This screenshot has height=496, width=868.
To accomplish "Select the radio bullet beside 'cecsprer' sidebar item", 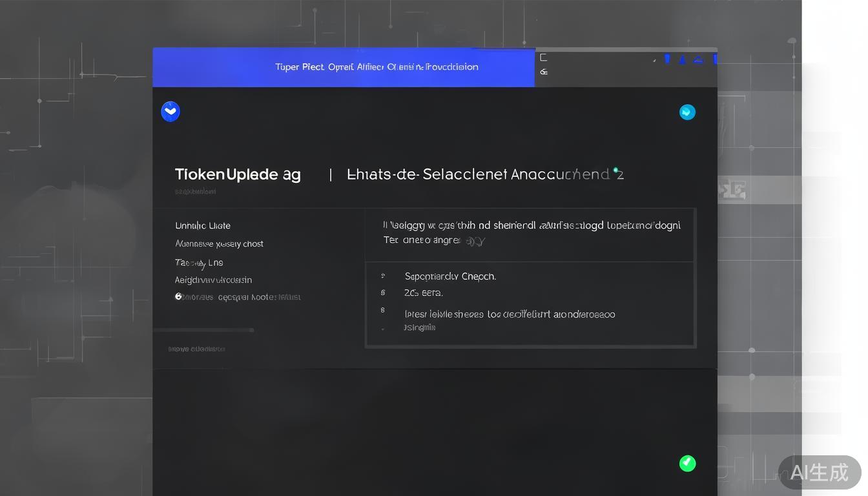I will click(x=179, y=296).
